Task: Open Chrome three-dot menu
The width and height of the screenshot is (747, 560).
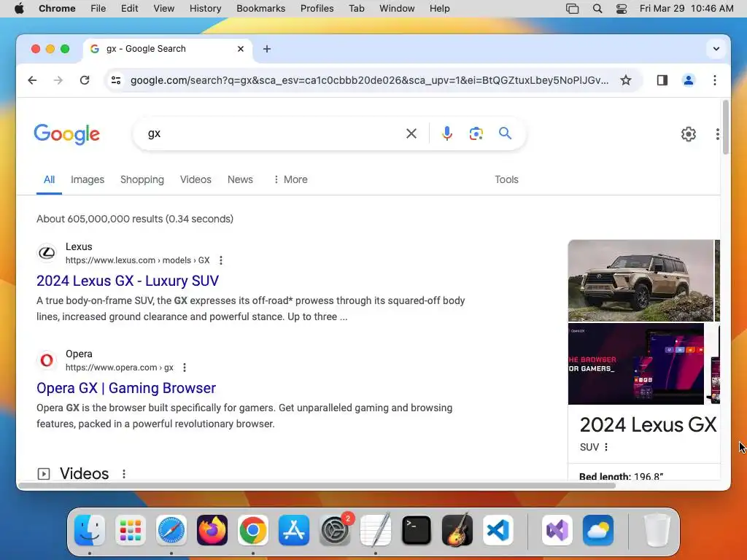Action: coord(715,80)
